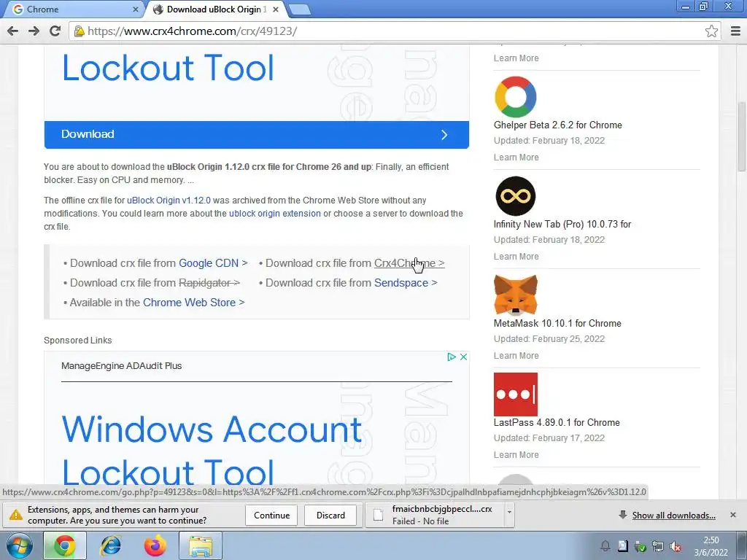Open MetaMask 10.10.1 for Chrome title
The width and height of the screenshot is (747, 560).
point(557,323)
